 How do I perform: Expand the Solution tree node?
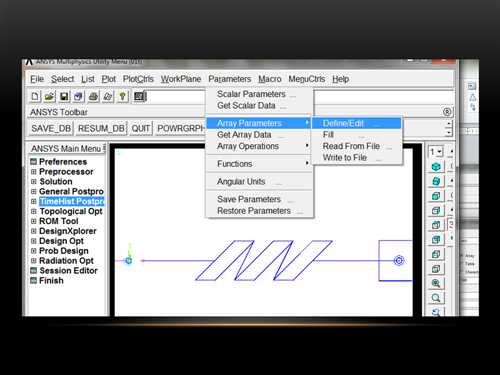point(33,182)
